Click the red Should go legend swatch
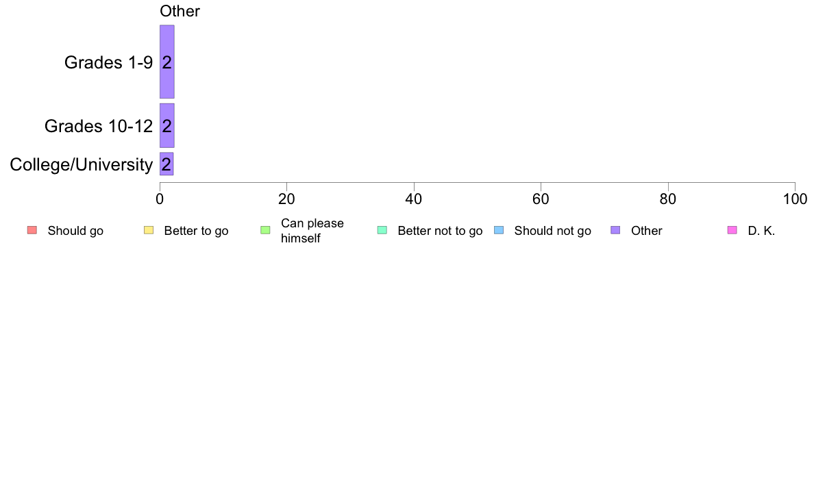The width and height of the screenshot is (814, 504). click(32, 230)
